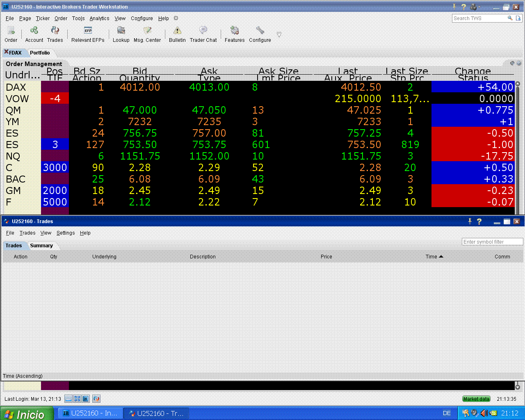Click the GM position cell showing 2000
Screen dimensions: 525x420
pyautogui.click(x=55, y=190)
